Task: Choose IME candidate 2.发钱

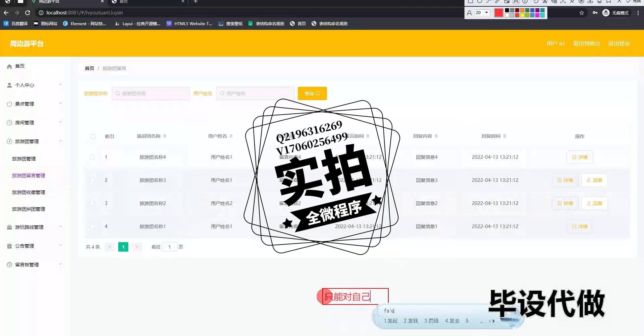Action: click(411, 321)
